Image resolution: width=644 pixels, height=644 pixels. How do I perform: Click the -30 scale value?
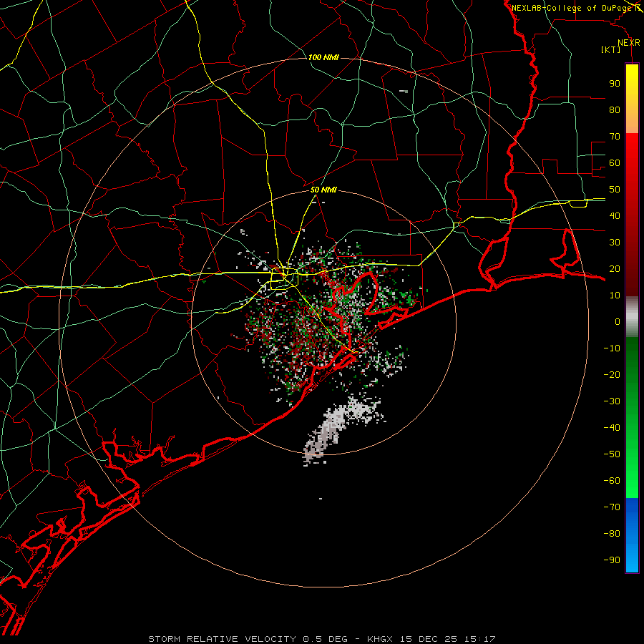[x=612, y=401]
